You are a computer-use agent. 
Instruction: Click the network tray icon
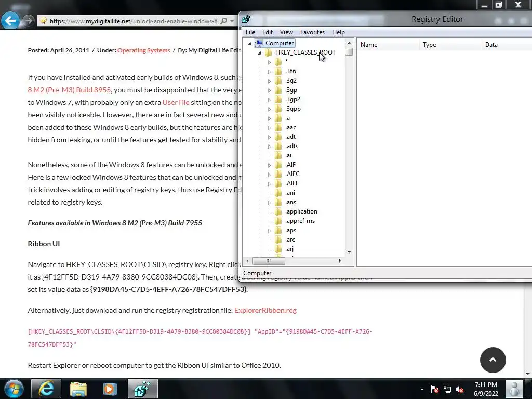point(447,390)
